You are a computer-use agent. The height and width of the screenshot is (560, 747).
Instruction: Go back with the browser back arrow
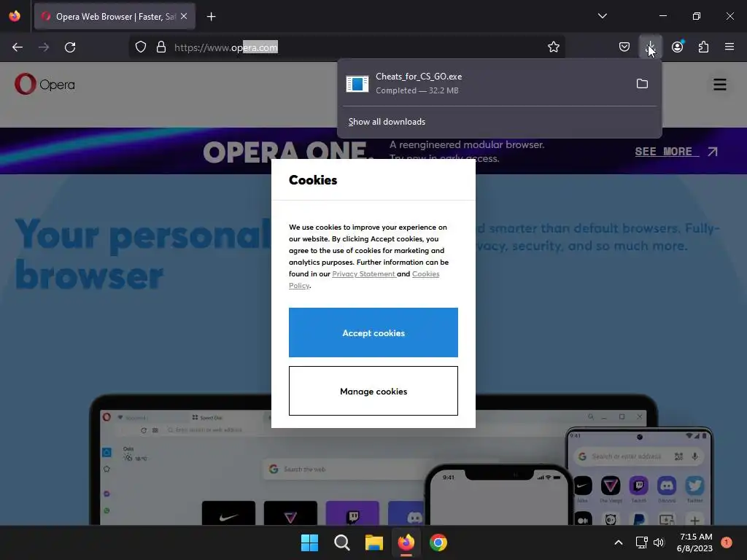pyautogui.click(x=18, y=47)
